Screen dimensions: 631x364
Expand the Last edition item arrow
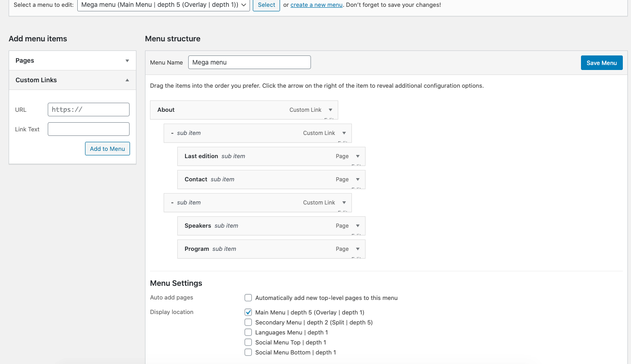358,156
